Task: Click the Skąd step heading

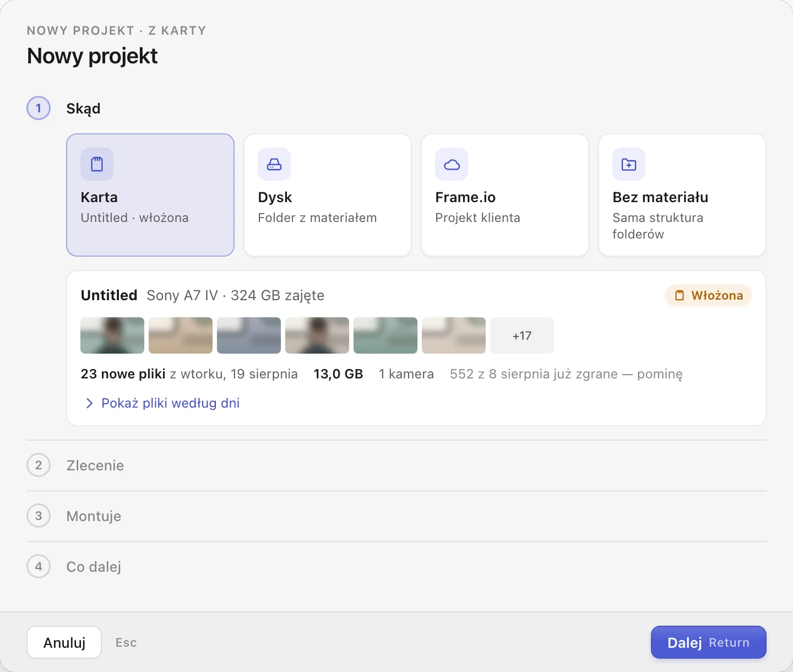Action: (x=83, y=109)
